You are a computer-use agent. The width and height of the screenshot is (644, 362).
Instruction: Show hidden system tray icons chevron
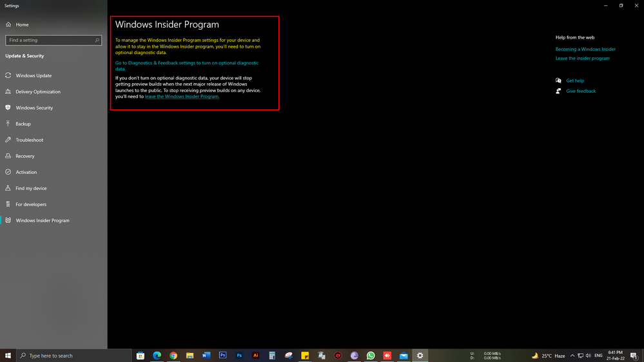(572, 356)
